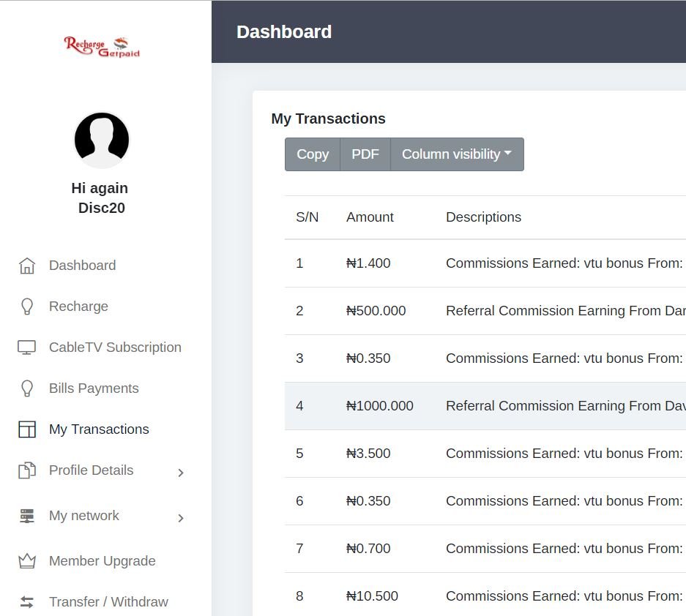
Task: Click the ₦500.000 amount cell
Action: tap(376, 311)
